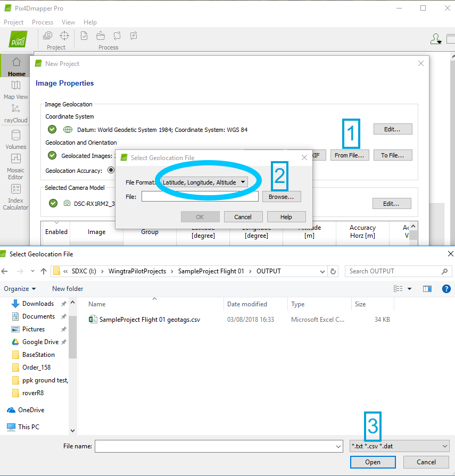Open the Map View sidebar panel

pyautogui.click(x=16, y=89)
